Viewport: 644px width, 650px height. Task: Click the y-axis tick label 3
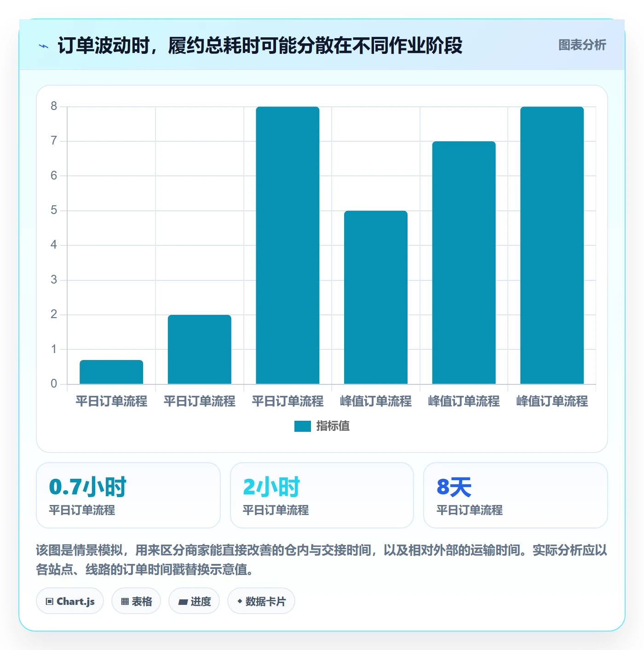(x=54, y=280)
